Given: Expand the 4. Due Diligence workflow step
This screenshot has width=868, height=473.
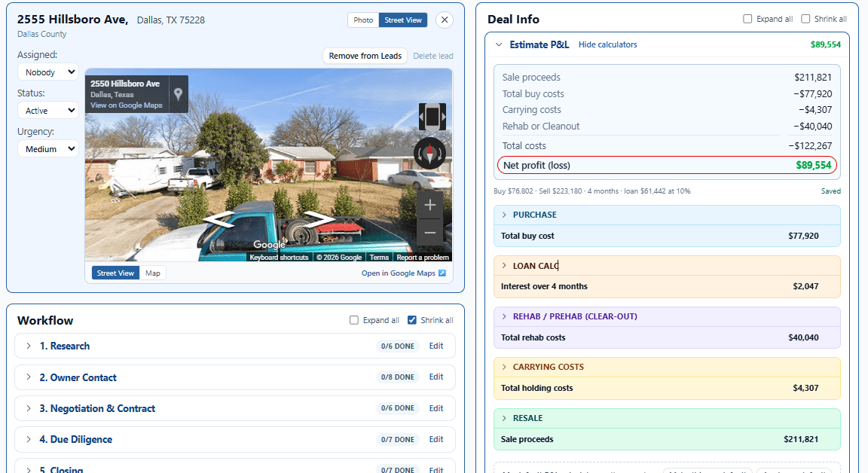Looking at the screenshot, I should click(x=28, y=439).
